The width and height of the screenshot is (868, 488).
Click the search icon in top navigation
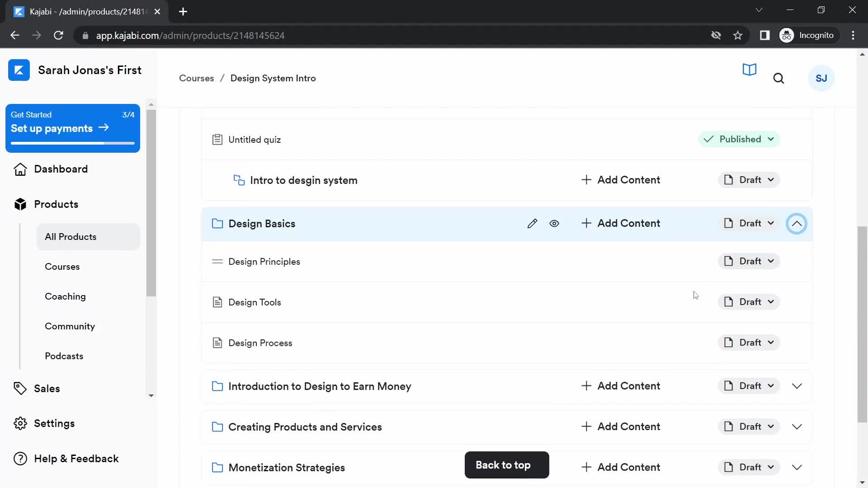778,78
